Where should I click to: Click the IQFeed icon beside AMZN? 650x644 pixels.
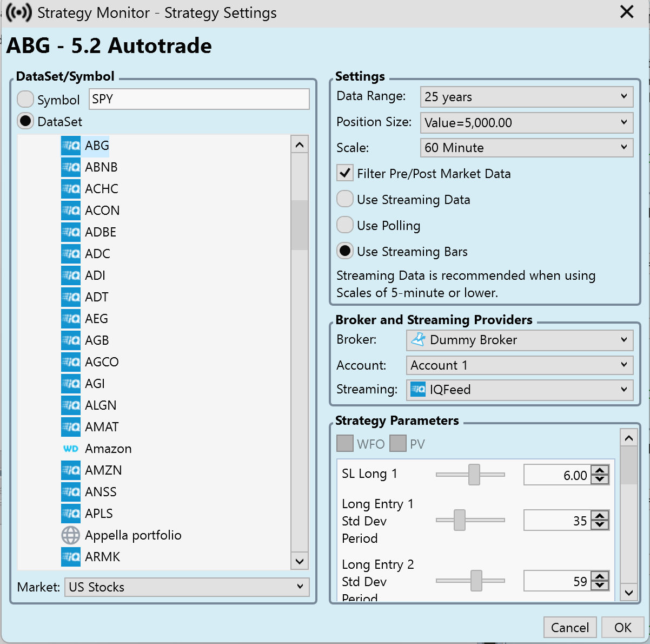point(71,470)
